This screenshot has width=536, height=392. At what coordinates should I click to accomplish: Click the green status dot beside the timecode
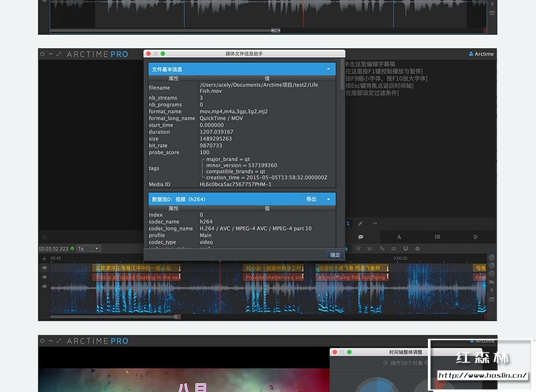72,249
